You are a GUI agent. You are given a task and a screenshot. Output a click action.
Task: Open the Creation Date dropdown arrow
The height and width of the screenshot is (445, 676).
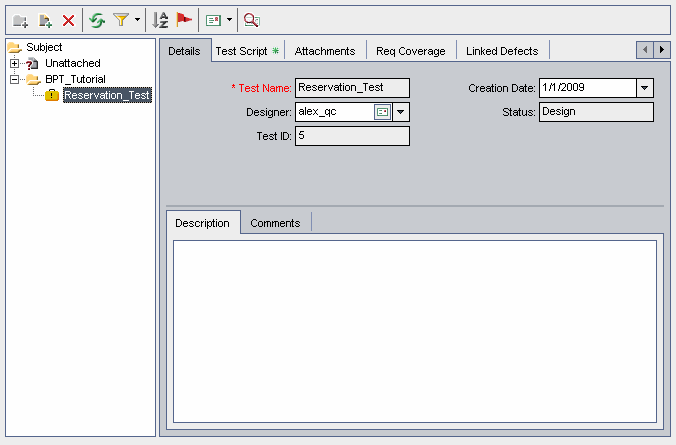645,88
